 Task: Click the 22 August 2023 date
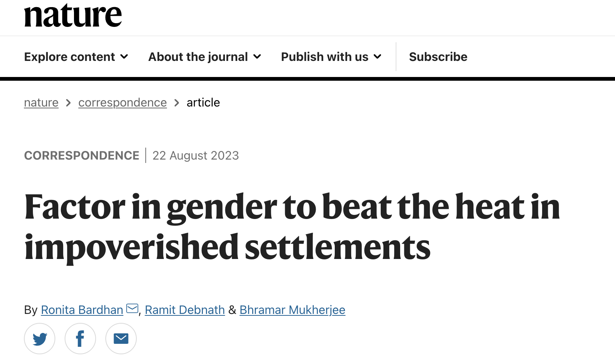[x=195, y=155]
